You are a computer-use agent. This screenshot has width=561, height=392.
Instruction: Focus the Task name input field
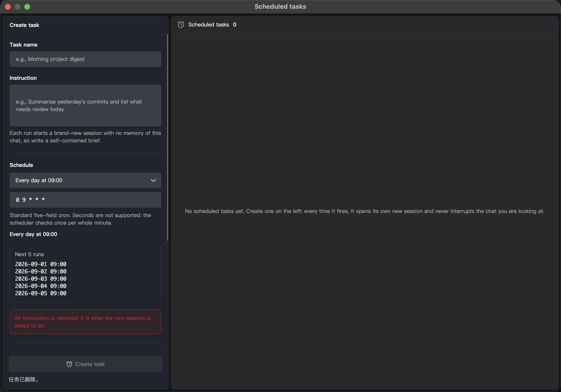[85, 59]
